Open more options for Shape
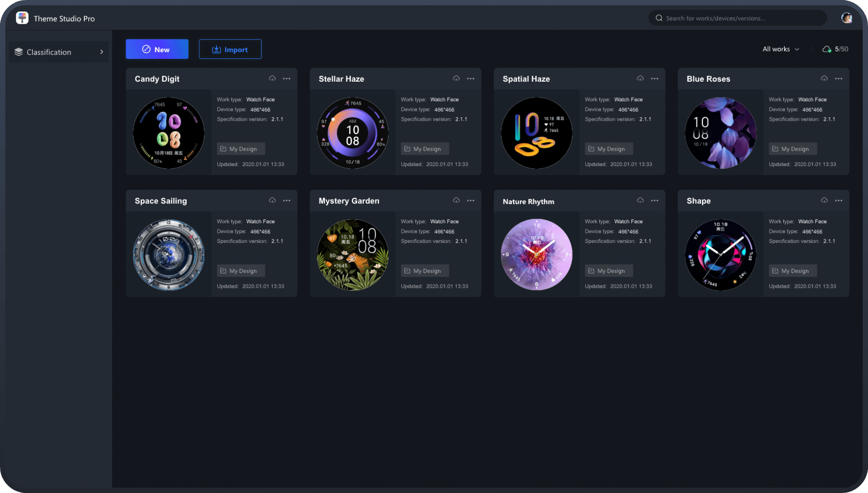The width and height of the screenshot is (868, 493). (839, 200)
